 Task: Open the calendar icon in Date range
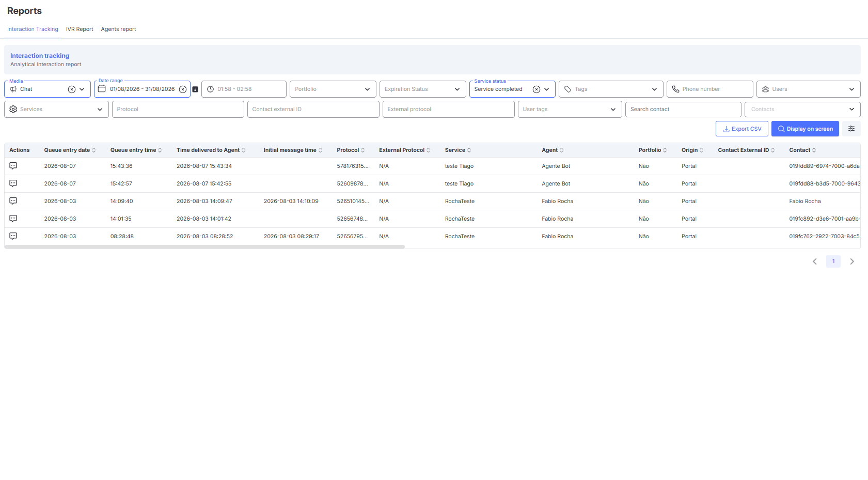pyautogui.click(x=102, y=89)
